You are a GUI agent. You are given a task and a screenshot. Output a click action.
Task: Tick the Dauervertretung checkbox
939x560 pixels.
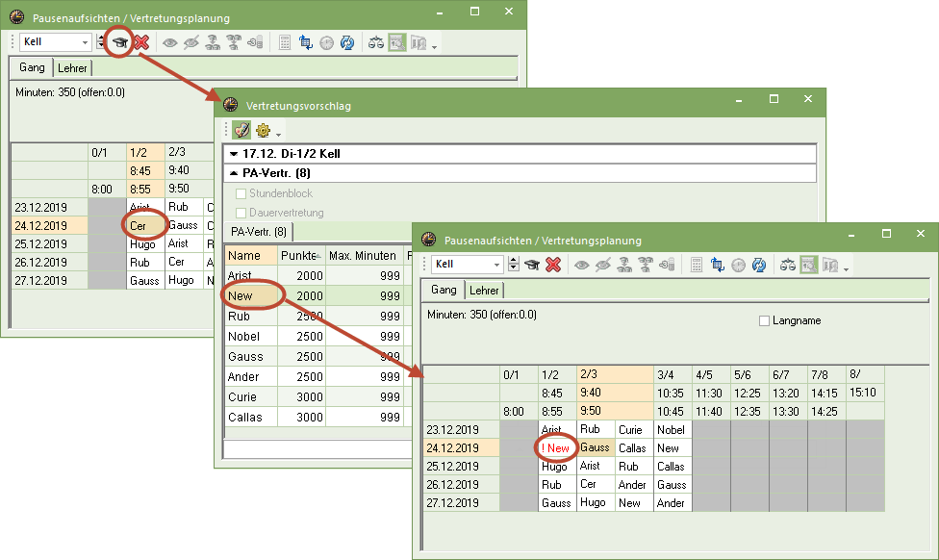(x=241, y=213)
